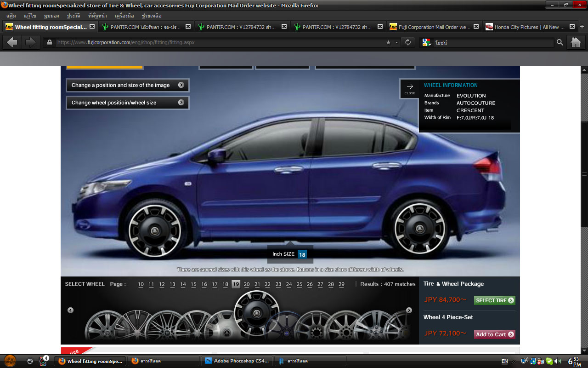The image size is (588, 368).
Task: Click the address bar URL field
Action: point(220,42)
